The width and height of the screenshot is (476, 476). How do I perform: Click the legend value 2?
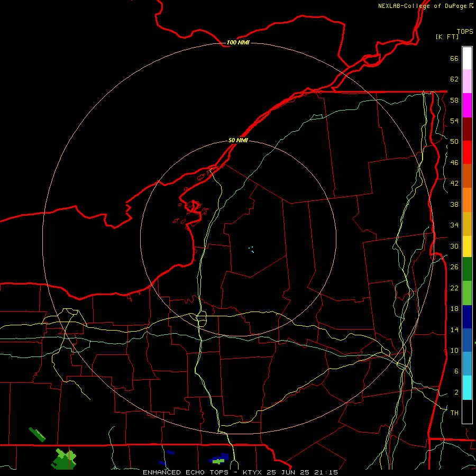coord(456,392)
